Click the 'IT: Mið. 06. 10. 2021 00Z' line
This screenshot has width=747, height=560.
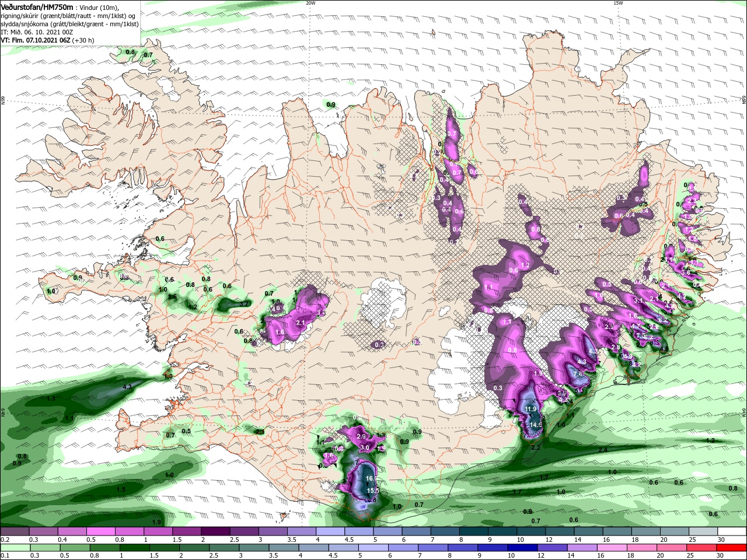click(37, 32)
